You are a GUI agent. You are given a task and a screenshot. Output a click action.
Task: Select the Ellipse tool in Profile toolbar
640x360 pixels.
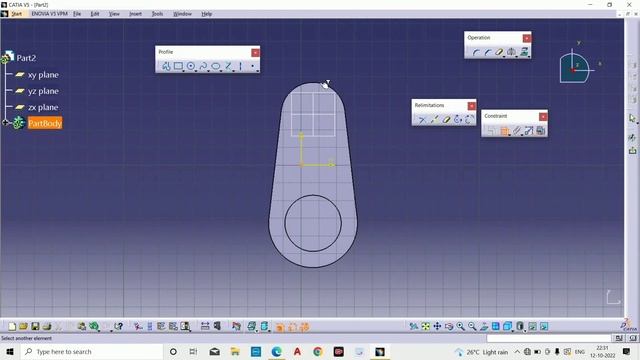pos(216,66)
